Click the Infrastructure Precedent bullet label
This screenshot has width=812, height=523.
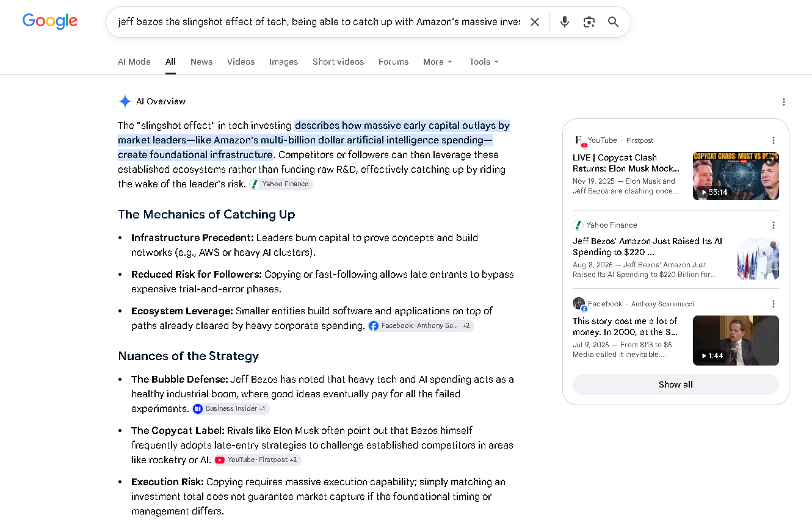tap(192, 238)
